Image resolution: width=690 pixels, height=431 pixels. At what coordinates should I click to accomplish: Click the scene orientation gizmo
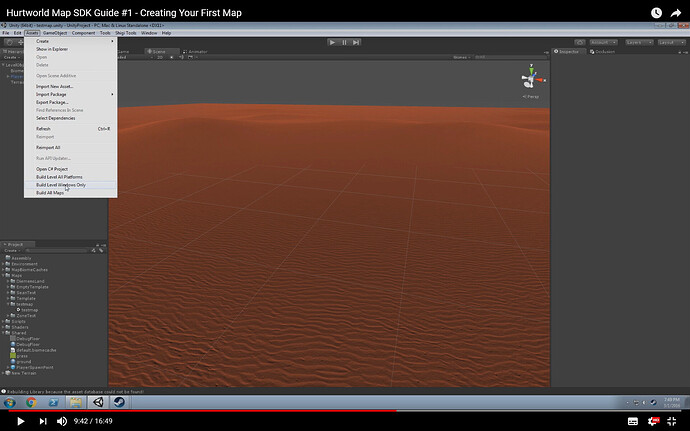tap(532, 77)
